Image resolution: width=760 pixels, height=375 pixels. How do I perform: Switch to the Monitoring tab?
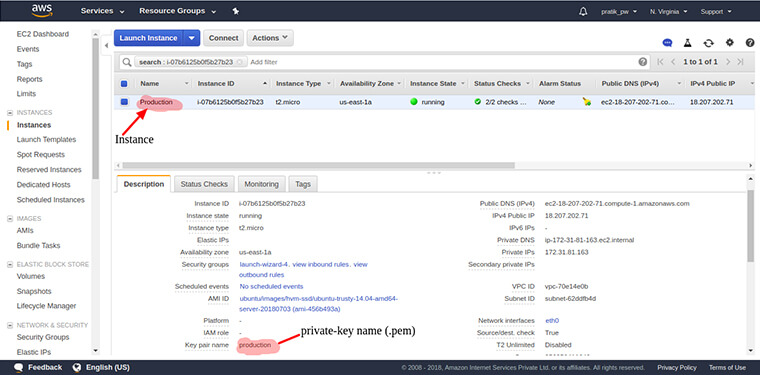click(261, 184)
